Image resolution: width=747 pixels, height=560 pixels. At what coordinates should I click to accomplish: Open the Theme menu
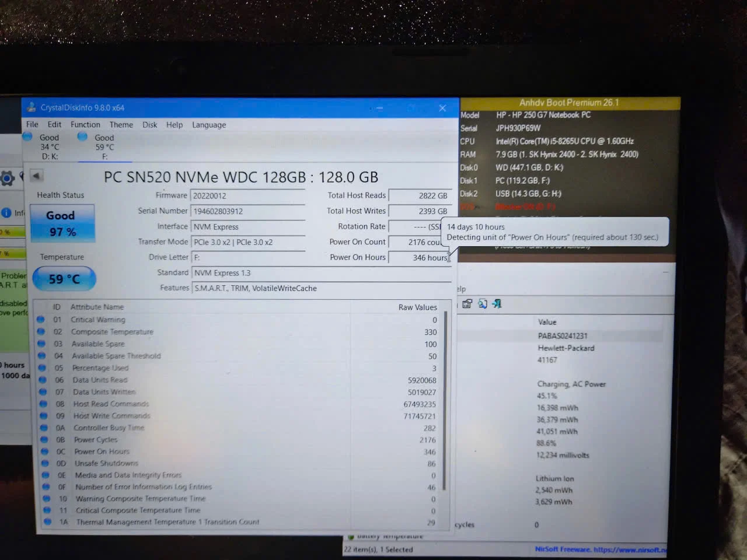pyautogui.click(x=121, y=124)
